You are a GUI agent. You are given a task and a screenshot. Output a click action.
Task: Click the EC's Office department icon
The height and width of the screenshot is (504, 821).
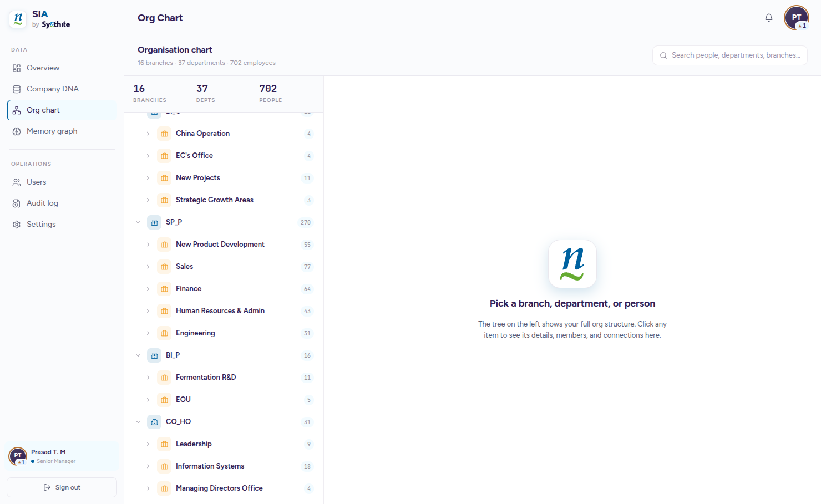(x=164, y=156)
